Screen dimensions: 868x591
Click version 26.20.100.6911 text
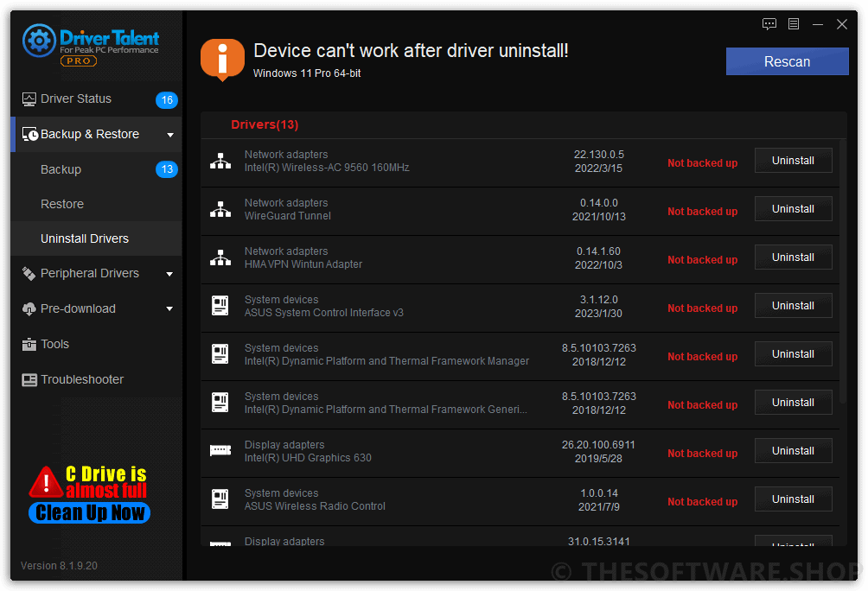point(598,445)
